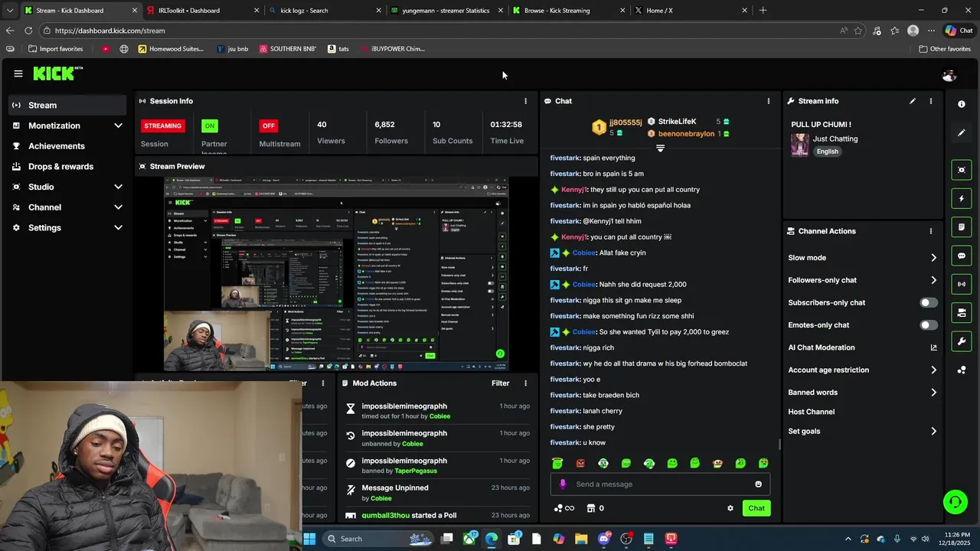Open the emoji picker in chat input
This screenshot has width=980, height=551.
pyautogui.click(x=759, y=484)
